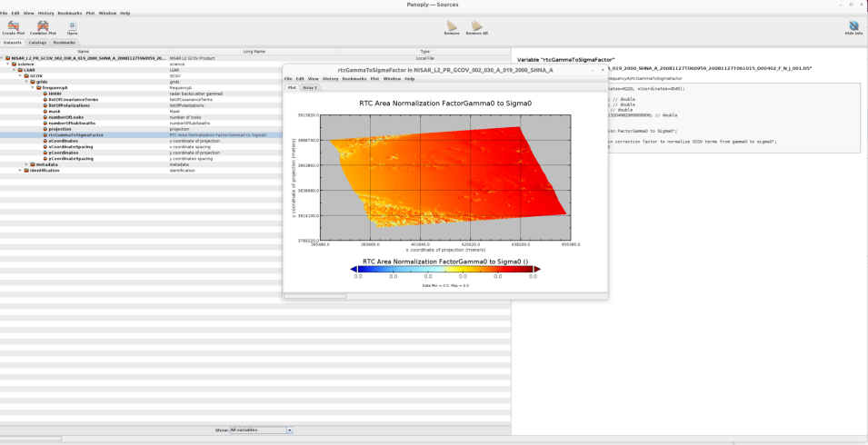
Task: Collapse the LSAR group node
Action: (x=15, y=70)
